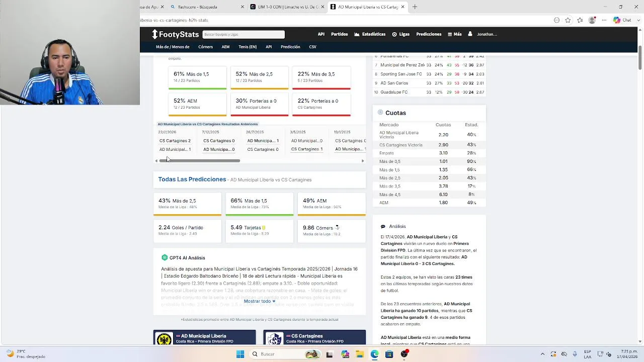Click the 61% Más de 1,5 stat card
644x362 pixels.
(x=197, y=77)
